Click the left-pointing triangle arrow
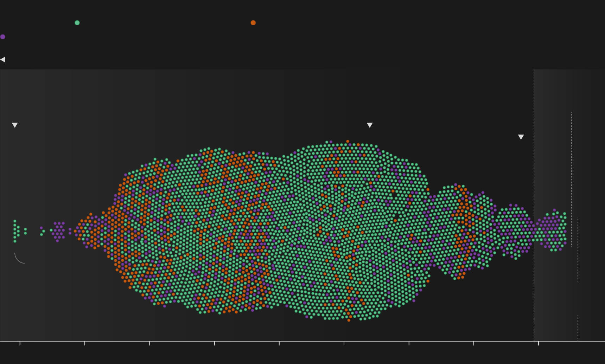 click(3, 60)
